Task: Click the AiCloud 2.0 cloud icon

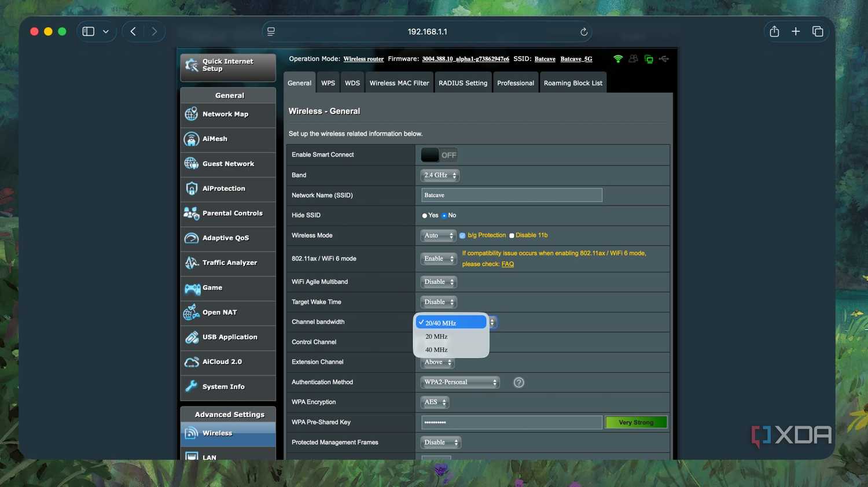Action: 192,362
